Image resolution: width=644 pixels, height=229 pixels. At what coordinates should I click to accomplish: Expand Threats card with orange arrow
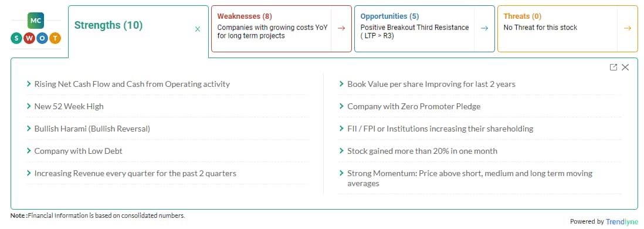pyautogui.click(x=627, y=28)
